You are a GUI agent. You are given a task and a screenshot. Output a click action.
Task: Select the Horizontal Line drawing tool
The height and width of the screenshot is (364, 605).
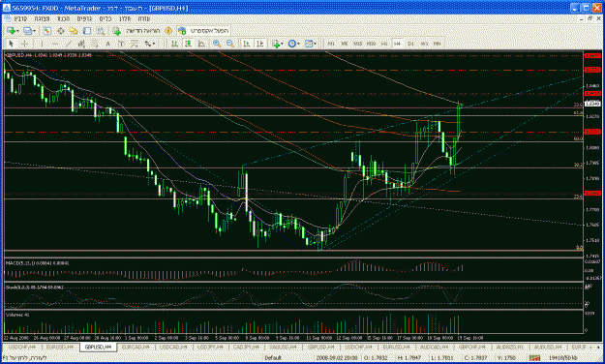(x=55, y=44)
